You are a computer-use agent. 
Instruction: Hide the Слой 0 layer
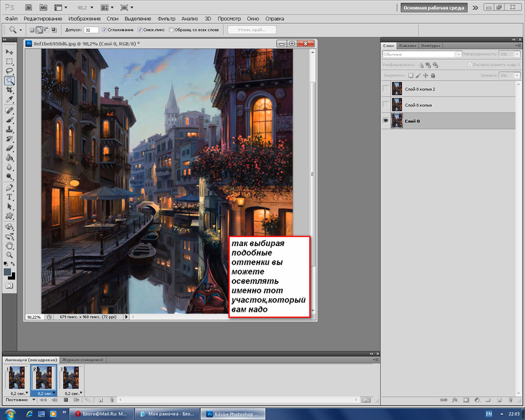pos(386,121)
